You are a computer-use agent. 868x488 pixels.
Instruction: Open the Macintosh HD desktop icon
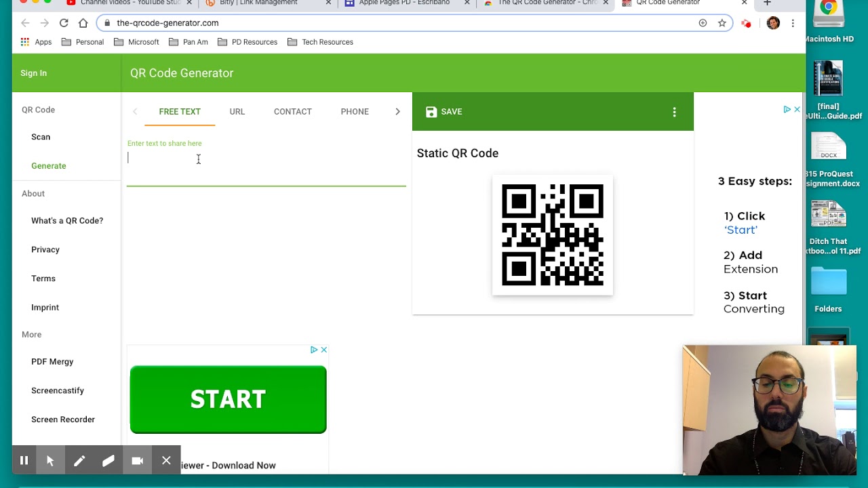(x=829, y=21)
